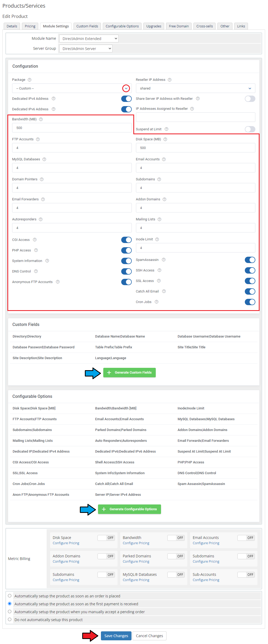Click help icon next to Dedicated IPv4 Address

[x=53, y=99]
